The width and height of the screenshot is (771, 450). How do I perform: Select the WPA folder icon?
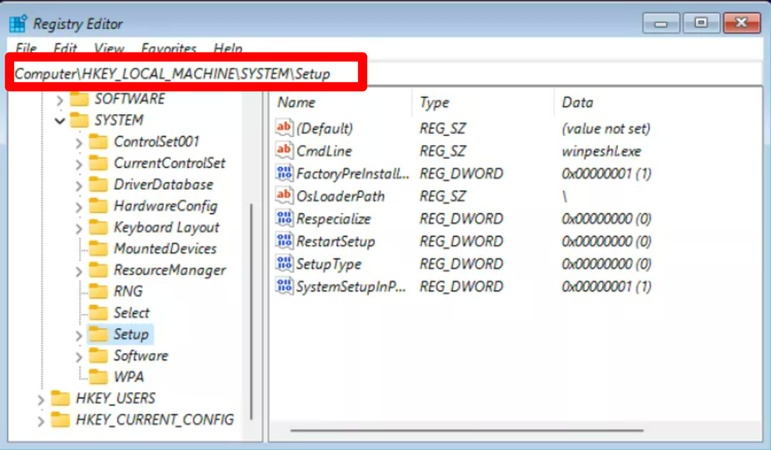tap(97, 377)
